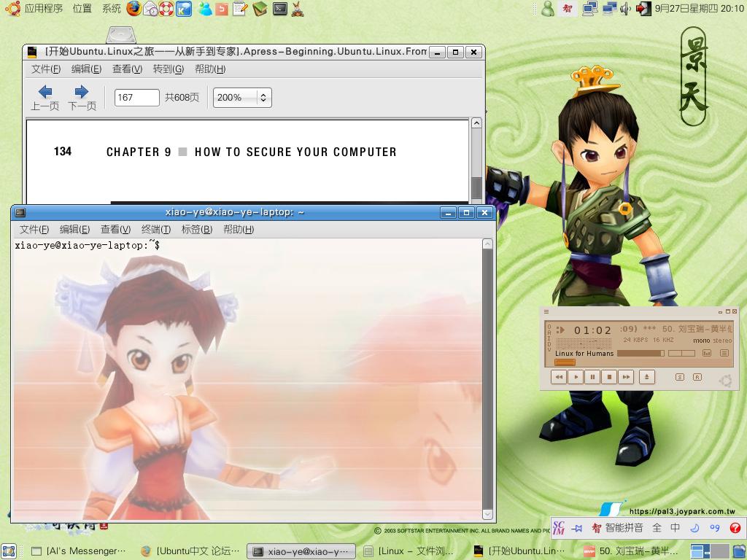Launch the green book dictionary icon
This screenshot has width=747, height=560.
pos(260,9)
